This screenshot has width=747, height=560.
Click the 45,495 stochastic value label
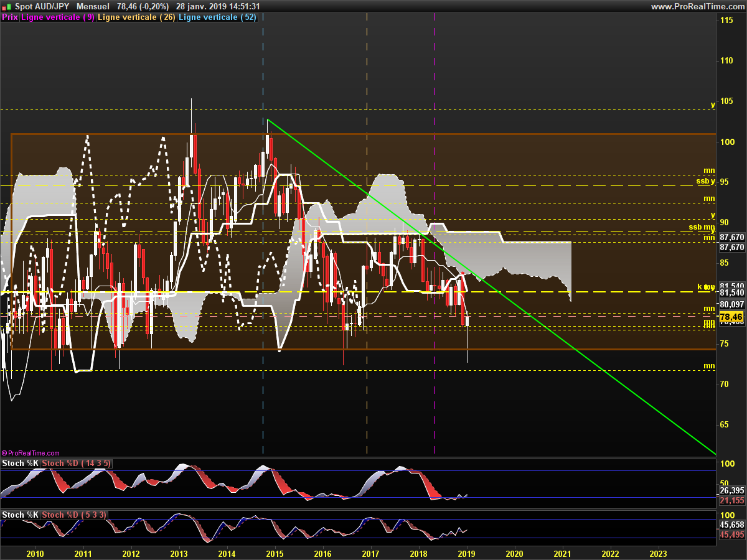(731, 534)
